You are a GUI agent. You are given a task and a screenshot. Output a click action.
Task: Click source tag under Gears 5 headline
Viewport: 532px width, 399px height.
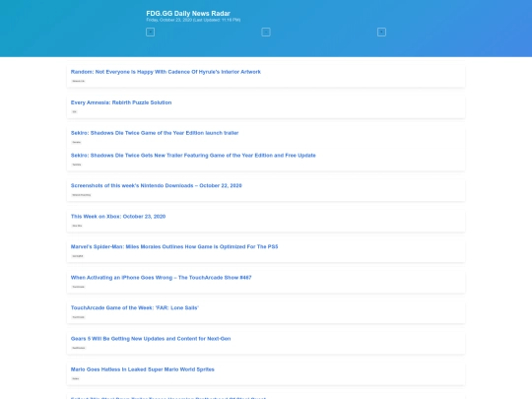click(x=79, y=348)
